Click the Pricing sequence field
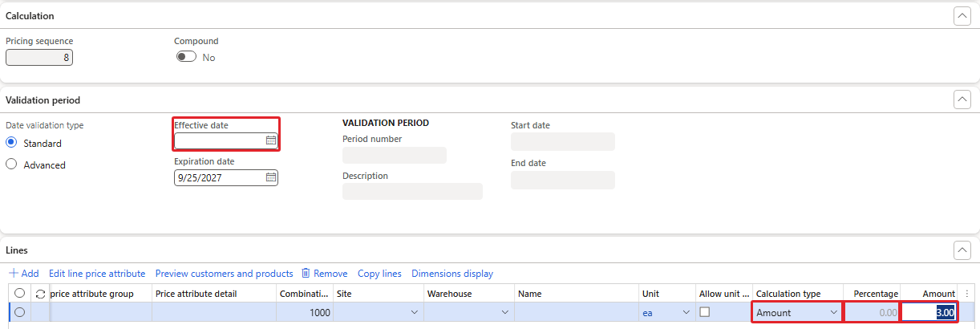 point(39,57)
